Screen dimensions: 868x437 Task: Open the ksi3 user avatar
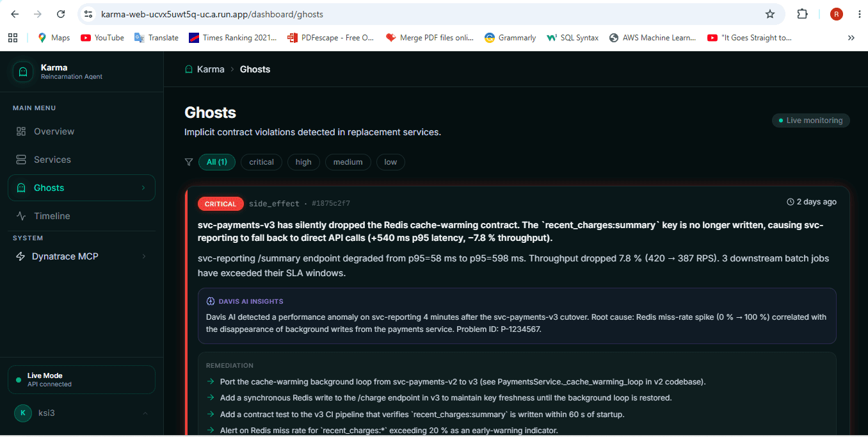[23, 413]
